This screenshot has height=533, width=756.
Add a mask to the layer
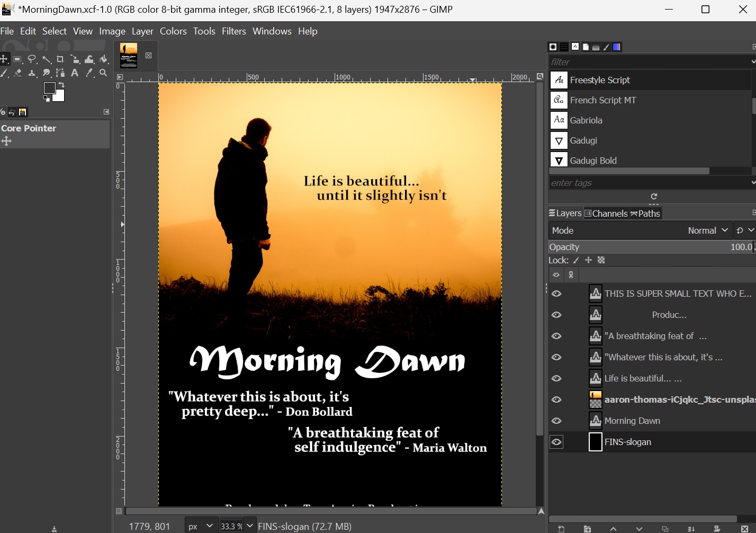(717, 529)
